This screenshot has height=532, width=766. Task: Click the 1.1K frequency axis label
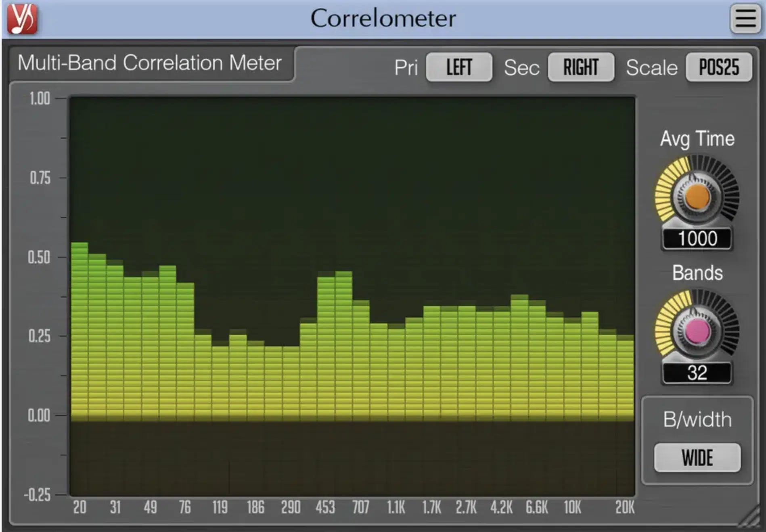click(396, 507)
